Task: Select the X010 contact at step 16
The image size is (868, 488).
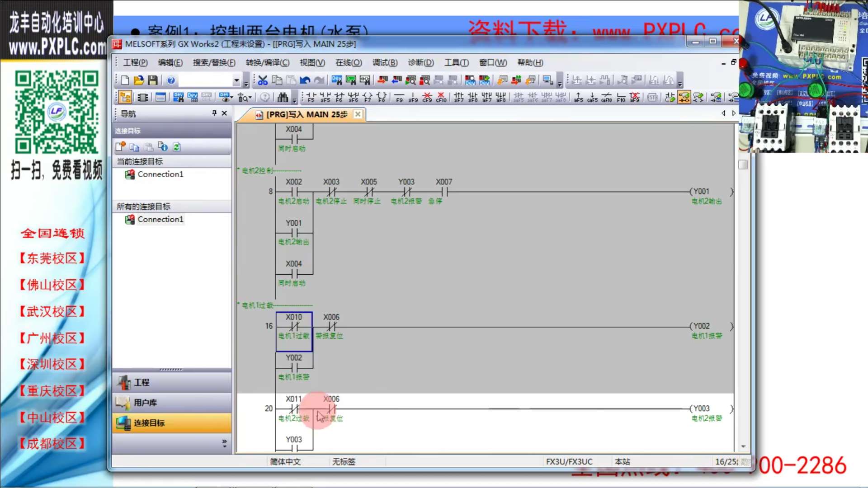Action: [x=294, y=331]
